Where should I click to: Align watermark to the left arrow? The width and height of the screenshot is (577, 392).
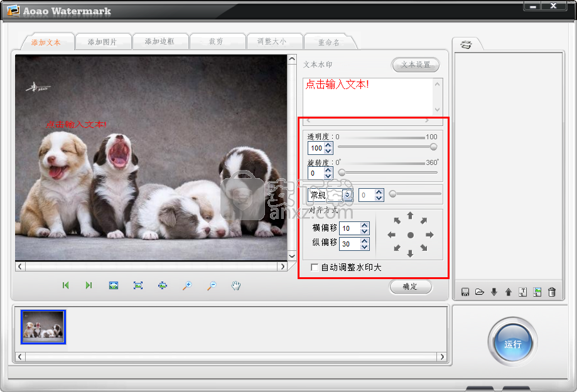point(392,235)
